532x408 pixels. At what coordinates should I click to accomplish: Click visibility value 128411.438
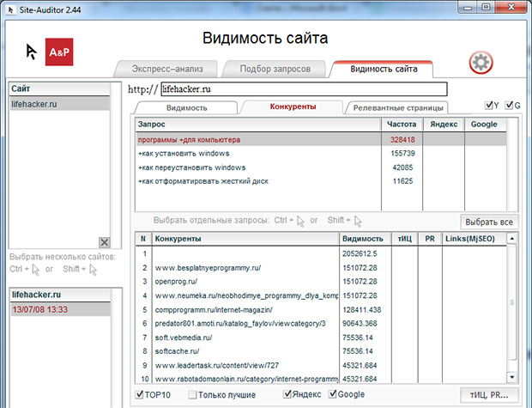[x=362, y=310]
